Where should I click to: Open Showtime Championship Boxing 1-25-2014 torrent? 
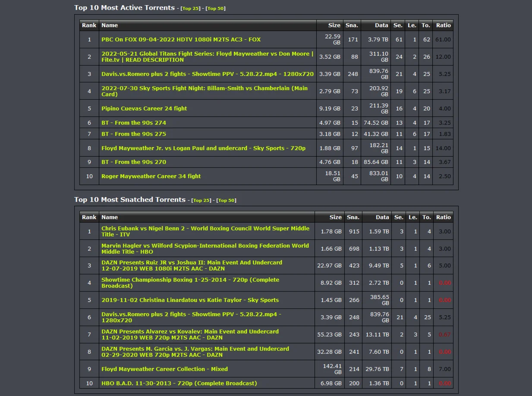(x=190, y=283)
